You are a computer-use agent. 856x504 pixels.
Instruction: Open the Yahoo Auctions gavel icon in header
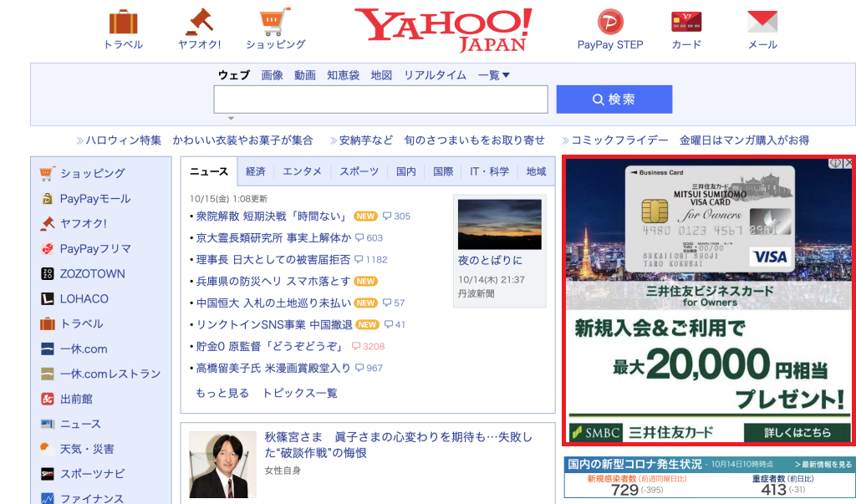(x=199, y=22)
